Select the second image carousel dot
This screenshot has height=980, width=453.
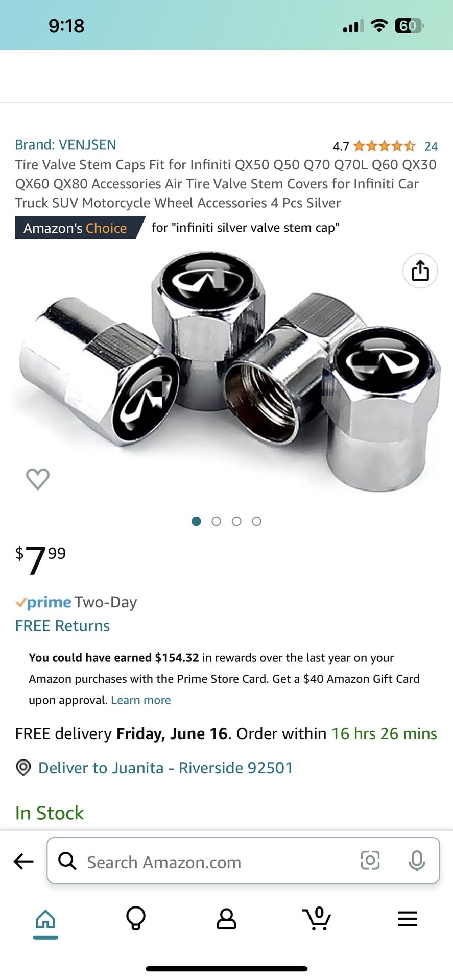pyautogui.click(x=217, y=521)
